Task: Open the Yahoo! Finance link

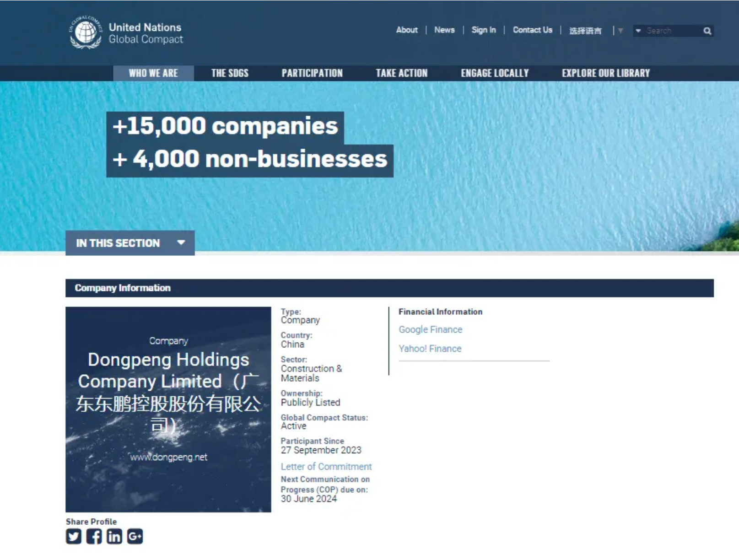Action: point(430,349)
